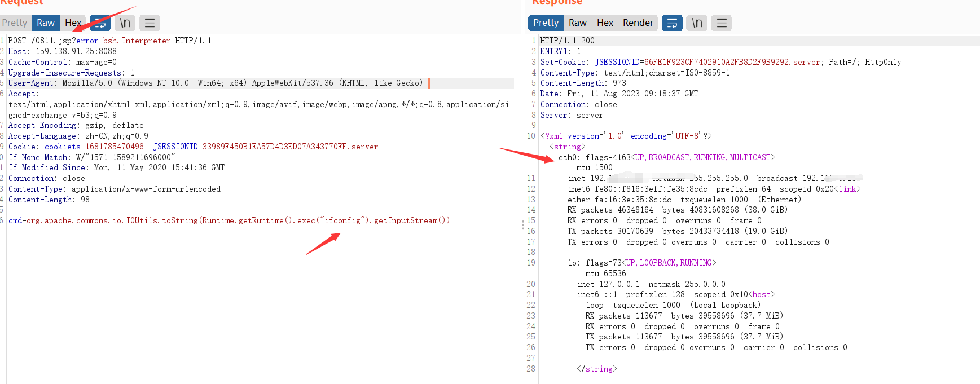Click the eth0: flags=4163 line
The width and height of the screenshot is (980, 384).
coord(666,157)
